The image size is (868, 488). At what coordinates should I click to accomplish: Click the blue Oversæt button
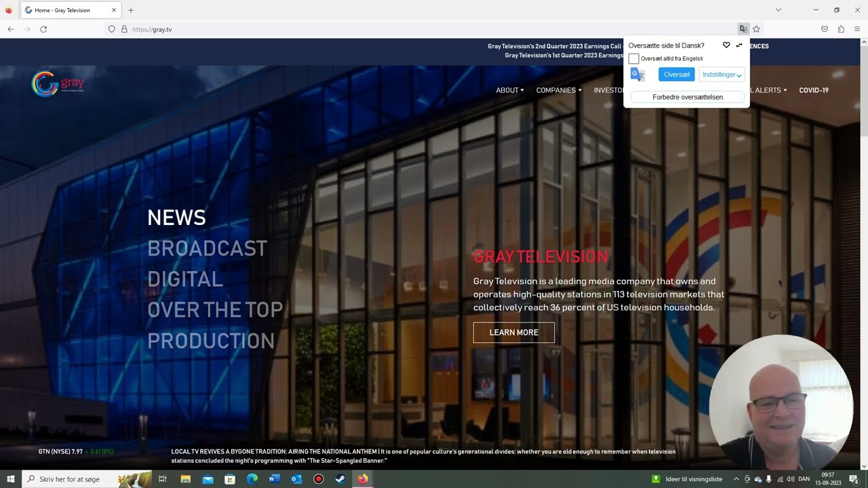pyautogui.click(x=677, y=75)
